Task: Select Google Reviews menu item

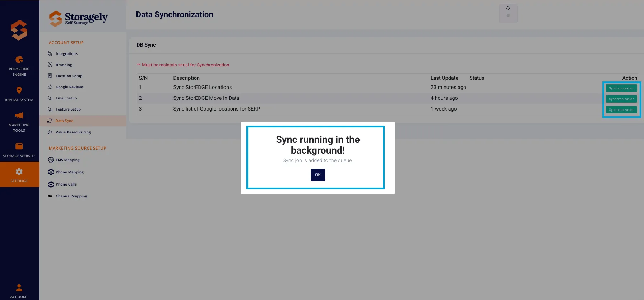Action: (70, 87)
